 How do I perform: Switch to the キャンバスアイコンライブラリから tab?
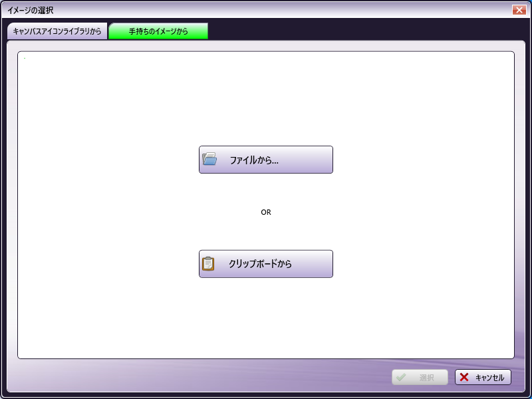click(x=57, y=31)
